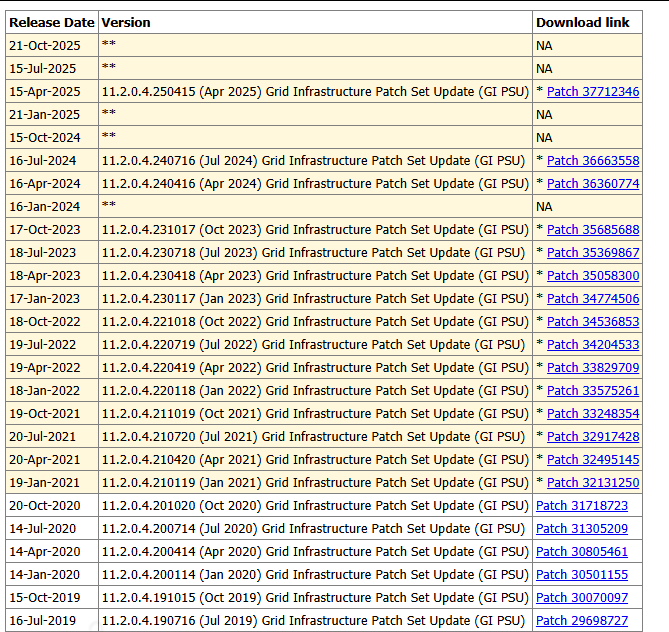Select the 11.2.0.4.201020 (Oct 2020) version text
This screenshot has width=669, height=632.
click(x=315, y=507)
